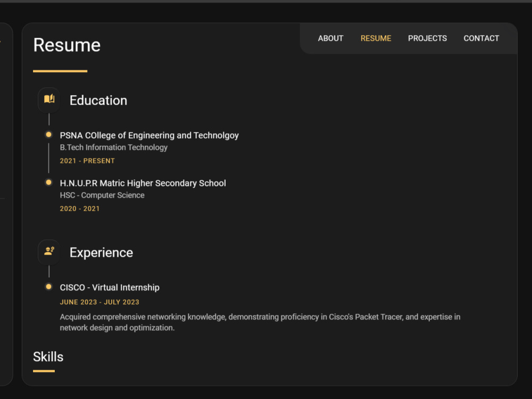Select H.N.U.P.R Matric Higher Secondary School
Image resolution: width=532 pixels, height=399 pixels.
pyautogui.click(x=143, y=183)
